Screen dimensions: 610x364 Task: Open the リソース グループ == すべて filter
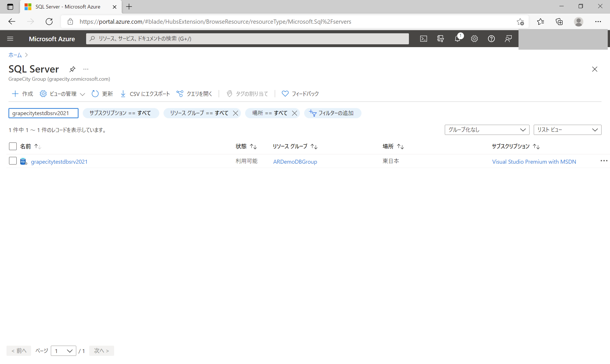click(x=199, y=113)
